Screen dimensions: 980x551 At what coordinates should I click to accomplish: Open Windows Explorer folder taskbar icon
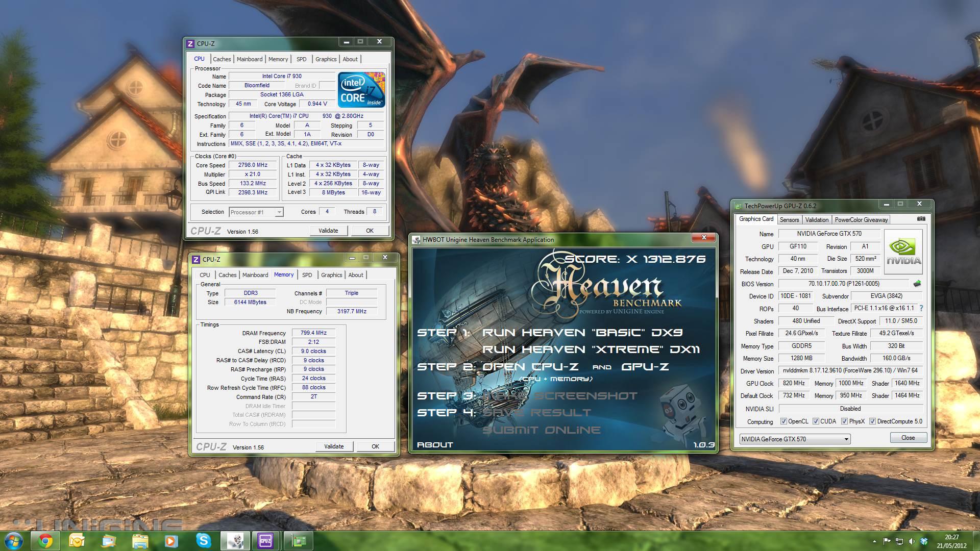(x=140, y=541)
